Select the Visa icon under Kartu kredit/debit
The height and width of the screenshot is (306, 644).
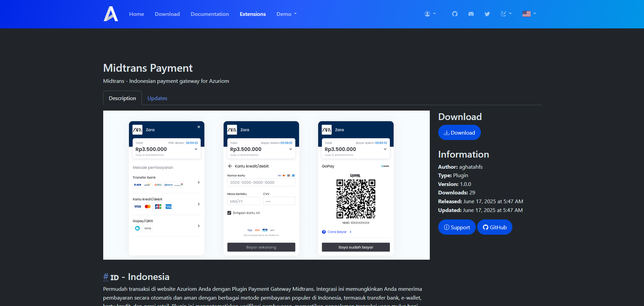[137, 206]
